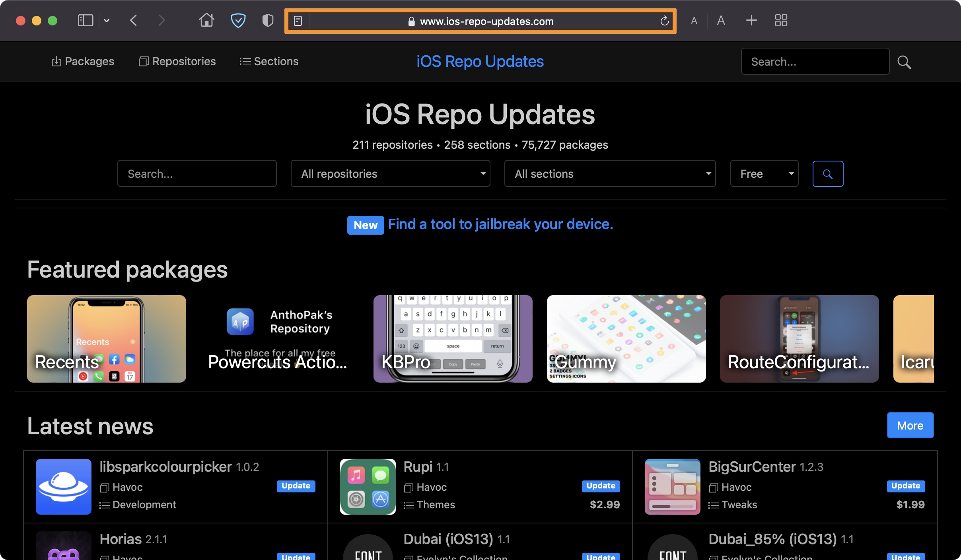
Task: Click the $1.99 price of BigSurCenter
Action: click(910, 505)
